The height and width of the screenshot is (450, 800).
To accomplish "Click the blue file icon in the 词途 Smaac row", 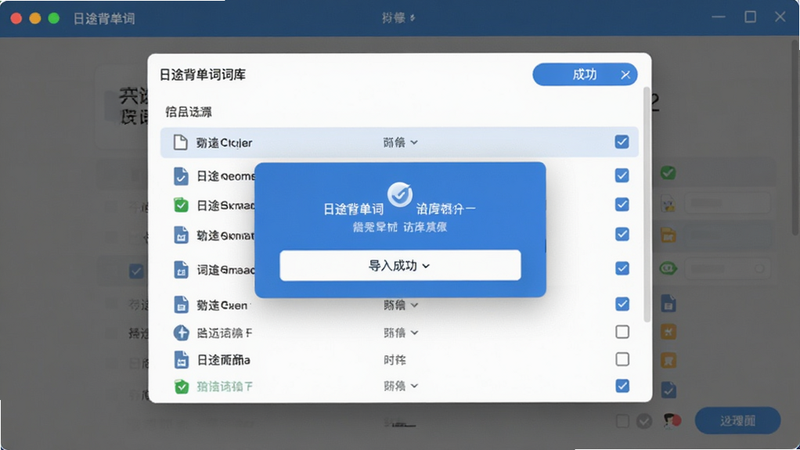I will tap(181, 269).
